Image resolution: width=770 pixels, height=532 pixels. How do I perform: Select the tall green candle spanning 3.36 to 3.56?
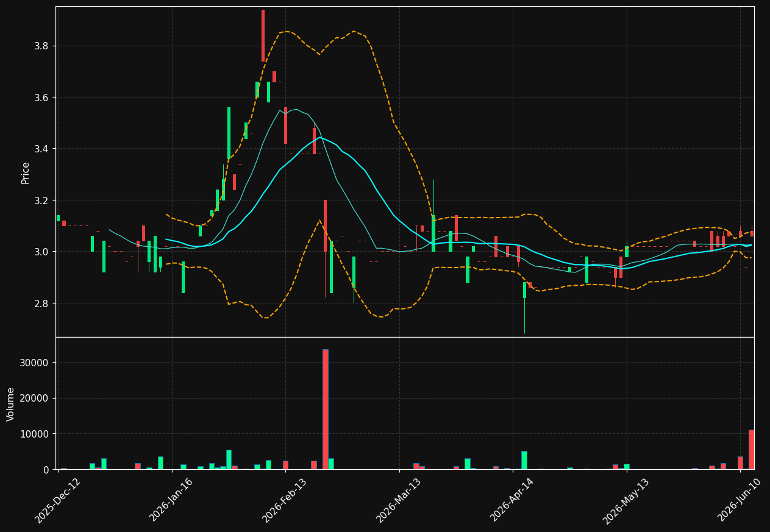point(229,133)
